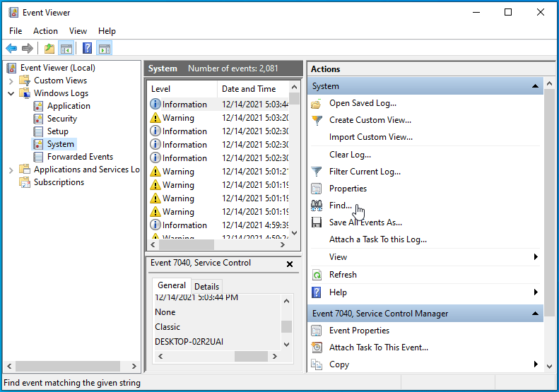This screenshot has width=559, height=392.
Task: Click the DESKTOP-02R2UAI computer name text
Action: [x=189, y=342]
